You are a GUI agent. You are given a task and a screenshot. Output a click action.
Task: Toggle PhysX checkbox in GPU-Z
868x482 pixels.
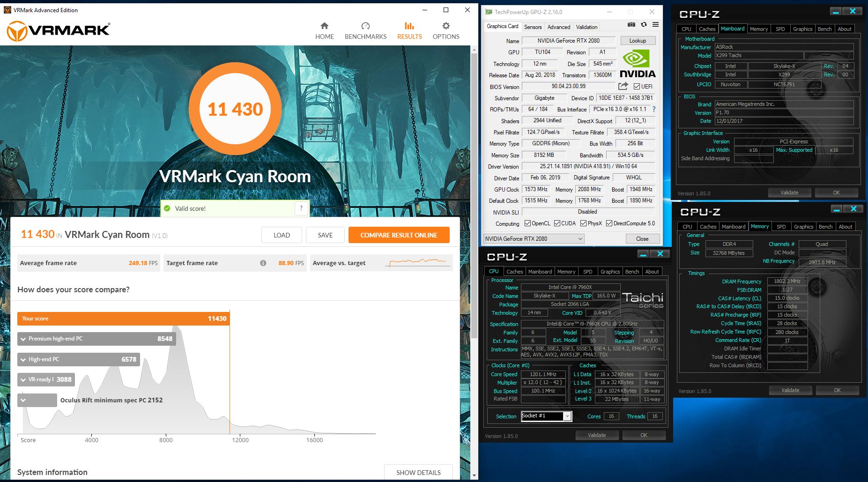(583, 223)
